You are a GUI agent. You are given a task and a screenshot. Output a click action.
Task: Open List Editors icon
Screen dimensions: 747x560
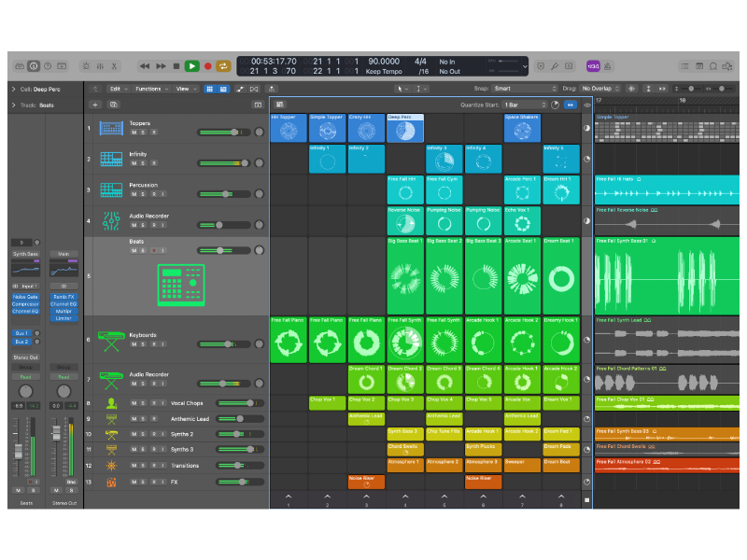pyautogui.click(x=684, y=66)
